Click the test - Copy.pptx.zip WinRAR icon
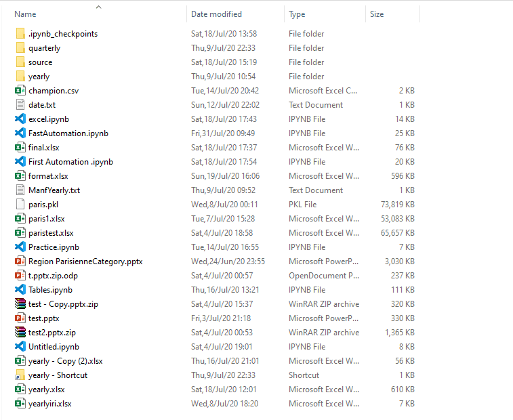The image size is (513, 420). [20, 304]
